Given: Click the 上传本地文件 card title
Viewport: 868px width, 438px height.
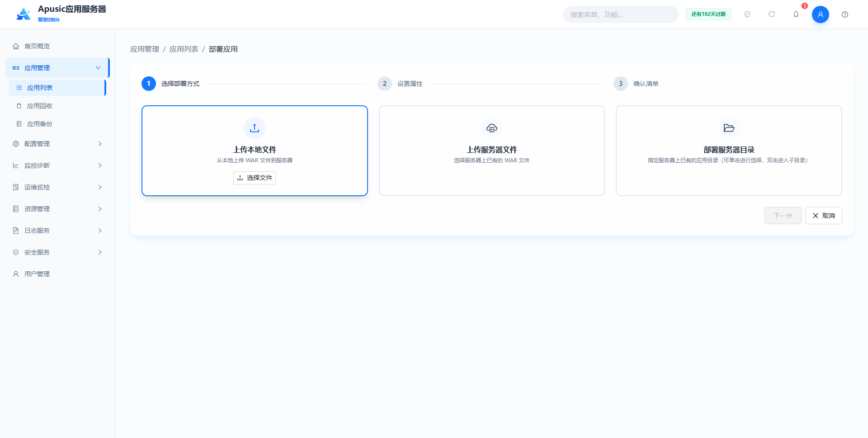Looking at the screenshot, I should [x=255, y=150].
